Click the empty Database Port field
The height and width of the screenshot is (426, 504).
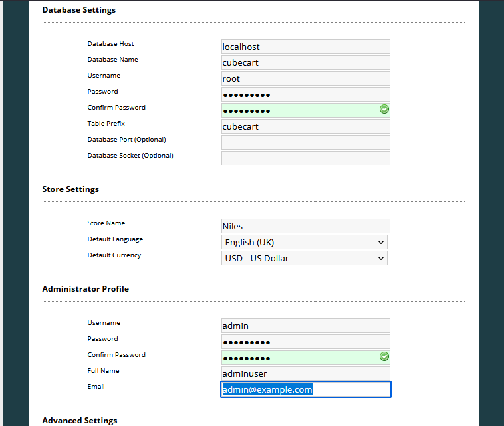tap(305, 142)
